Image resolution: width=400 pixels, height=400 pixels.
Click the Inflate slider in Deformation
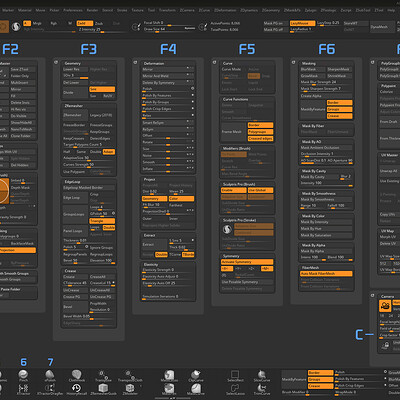coord(168,169)
